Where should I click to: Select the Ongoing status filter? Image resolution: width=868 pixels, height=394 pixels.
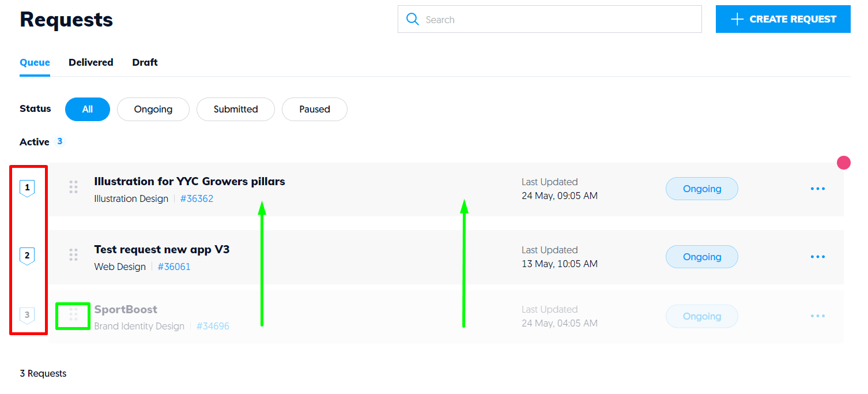[153, 109]
